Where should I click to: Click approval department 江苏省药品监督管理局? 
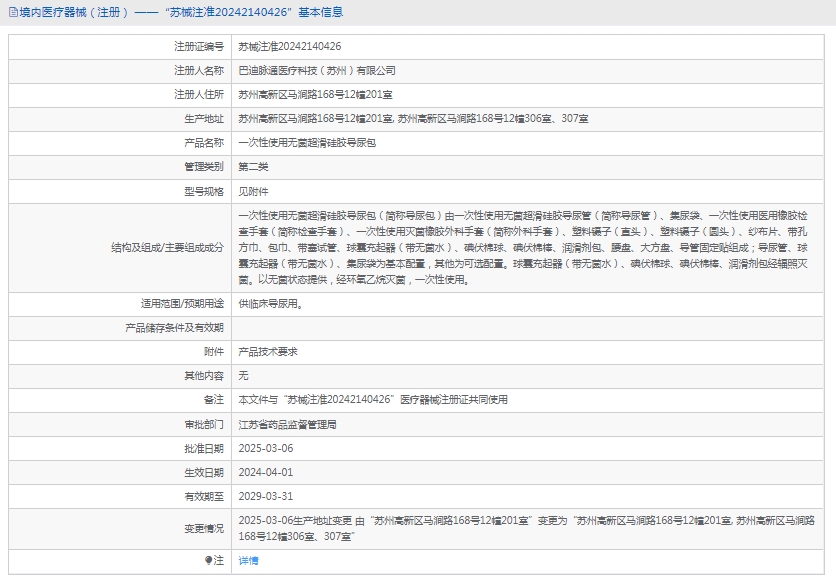[287, 424]
